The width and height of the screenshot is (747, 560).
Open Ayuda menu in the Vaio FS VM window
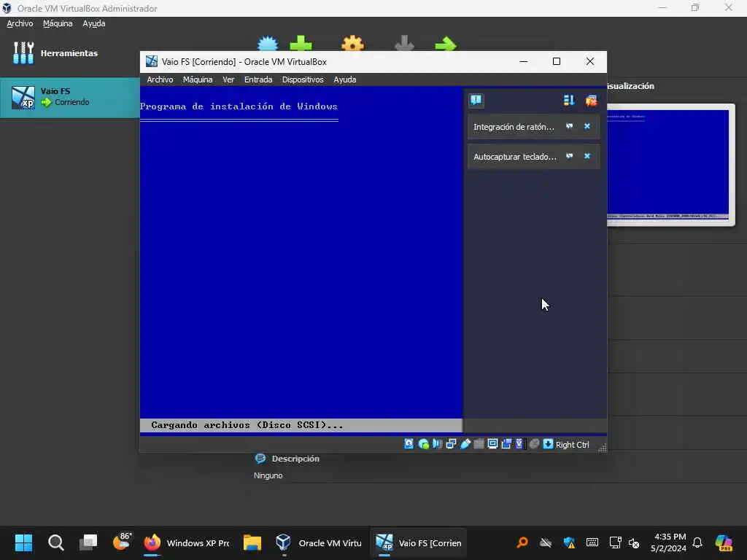click(x=345, y=79)
